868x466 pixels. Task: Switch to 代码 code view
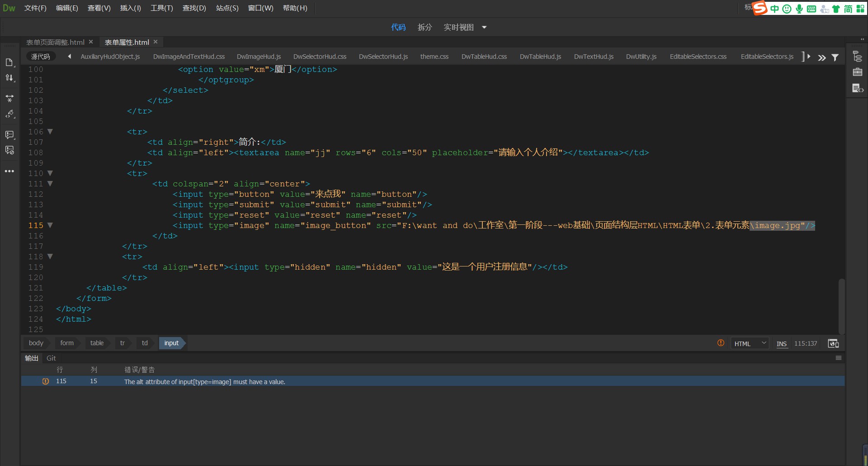(x=398, y=27)
